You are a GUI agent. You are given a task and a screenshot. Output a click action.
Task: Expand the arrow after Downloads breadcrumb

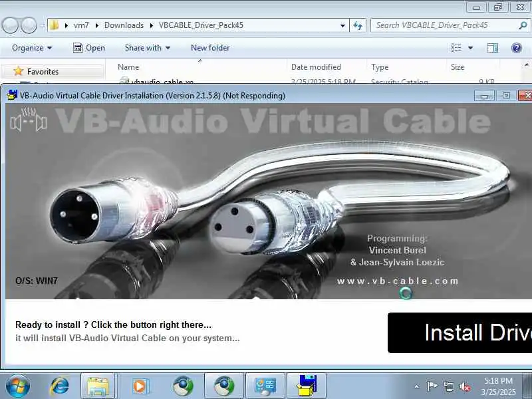point(152,25)
